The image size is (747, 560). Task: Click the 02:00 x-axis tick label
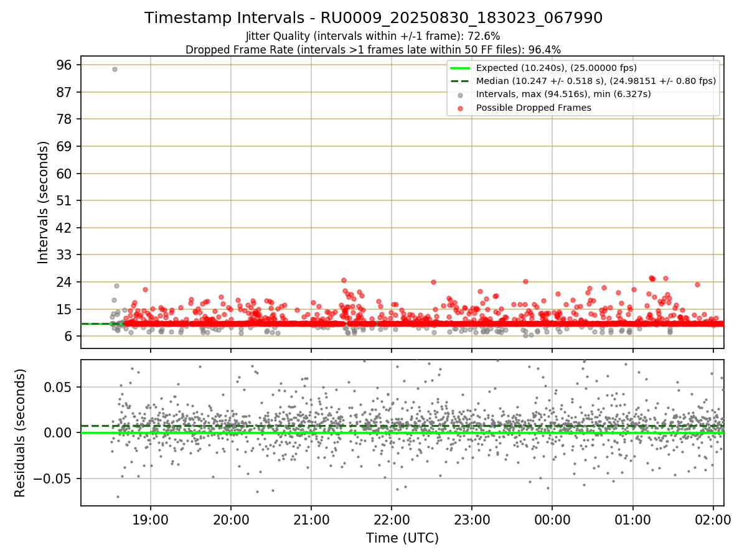tap(713, 520)
